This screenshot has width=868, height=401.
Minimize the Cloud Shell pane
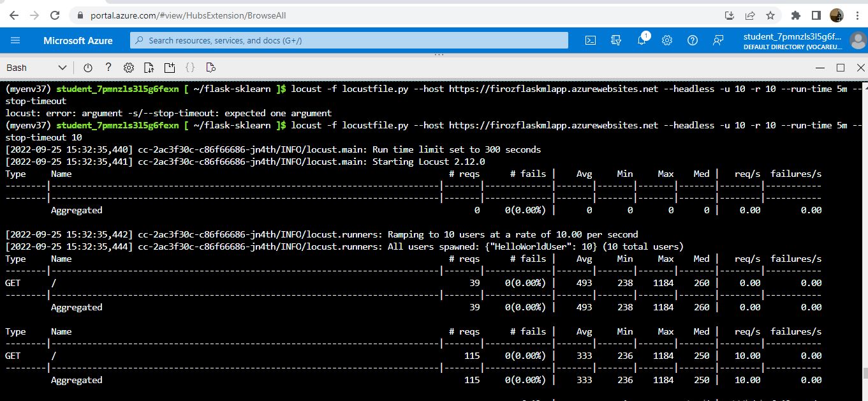coord(820,68)
